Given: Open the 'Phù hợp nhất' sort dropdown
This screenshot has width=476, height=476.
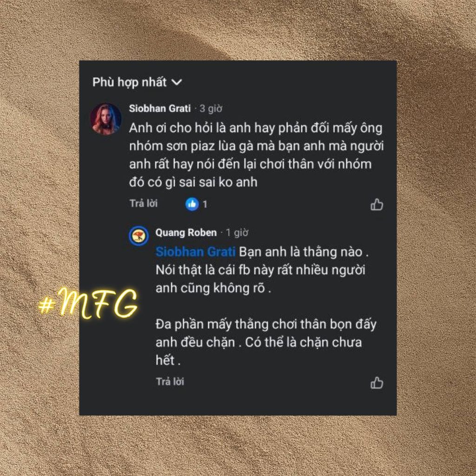Looking at the screenshot, I should 137,82.
